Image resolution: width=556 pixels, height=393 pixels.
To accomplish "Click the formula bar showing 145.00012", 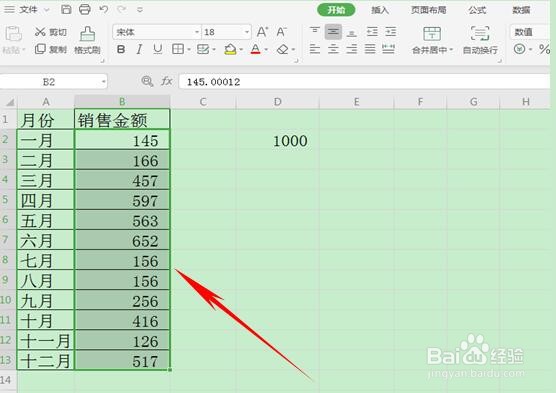I will click(365, 82).
